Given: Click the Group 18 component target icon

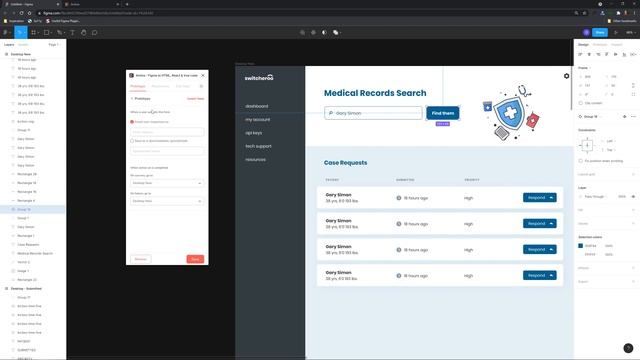Looking at the screenshot, I should click(x=624, y=117).
